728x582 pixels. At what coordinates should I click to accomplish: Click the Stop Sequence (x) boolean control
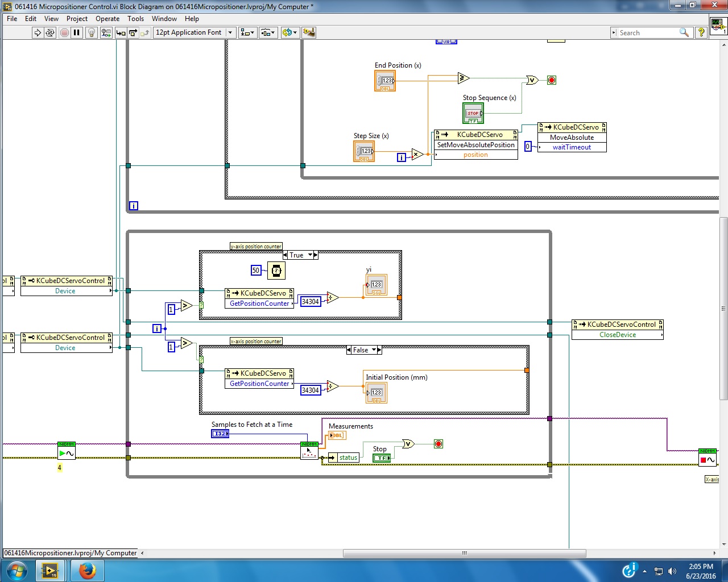[x=473, y=113]
